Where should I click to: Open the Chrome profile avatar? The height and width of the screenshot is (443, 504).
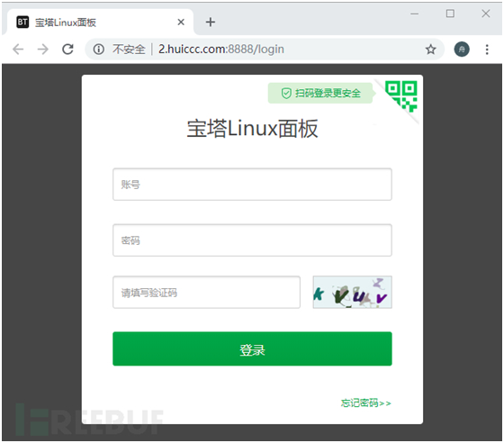pos(462,50)
